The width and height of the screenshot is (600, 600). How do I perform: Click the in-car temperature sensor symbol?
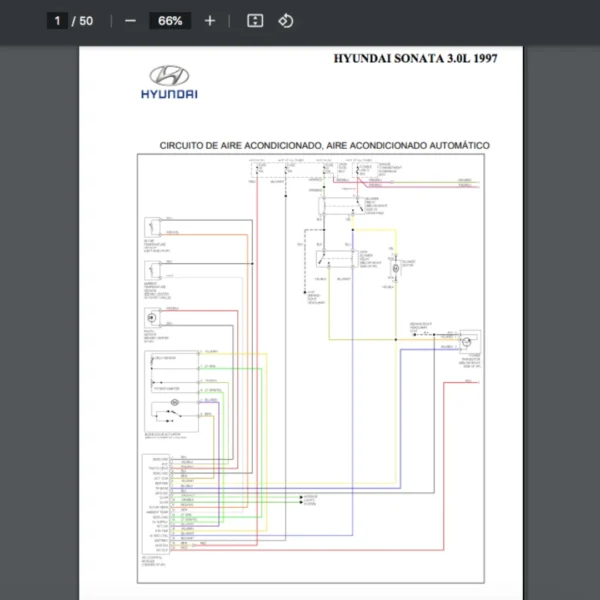[x=153, y=228]
